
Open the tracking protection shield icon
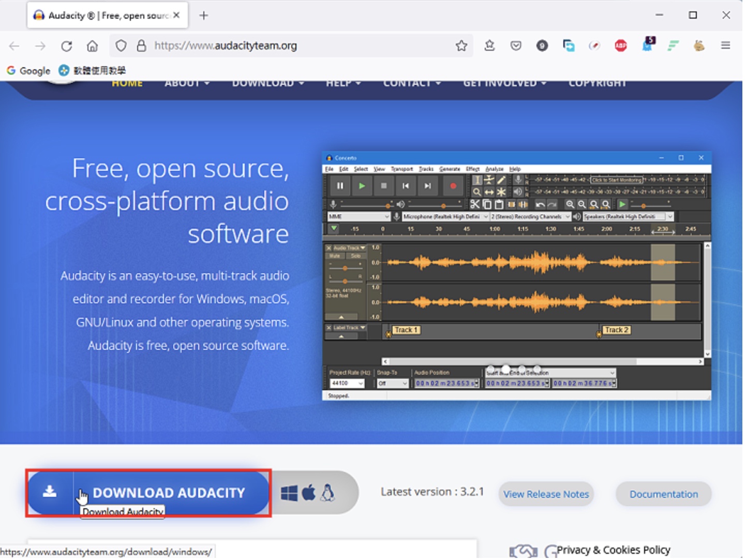pos(121,46)
